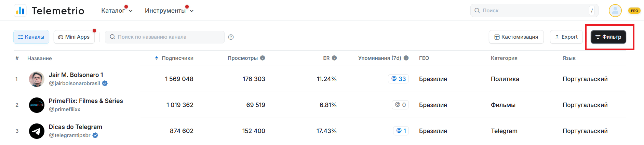Viewport: 644px width, 145px height.
Task: Open the user profile avatar
Action: coord(615,11)
